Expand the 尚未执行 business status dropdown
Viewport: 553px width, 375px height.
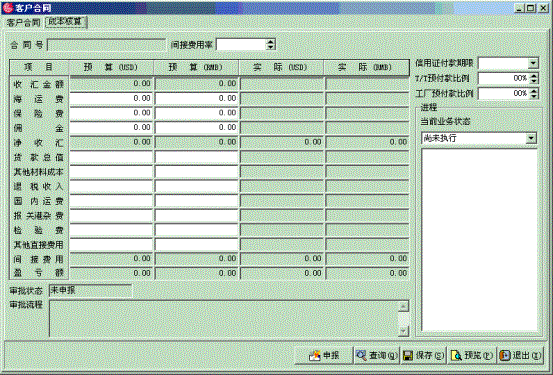coord(531,138)
